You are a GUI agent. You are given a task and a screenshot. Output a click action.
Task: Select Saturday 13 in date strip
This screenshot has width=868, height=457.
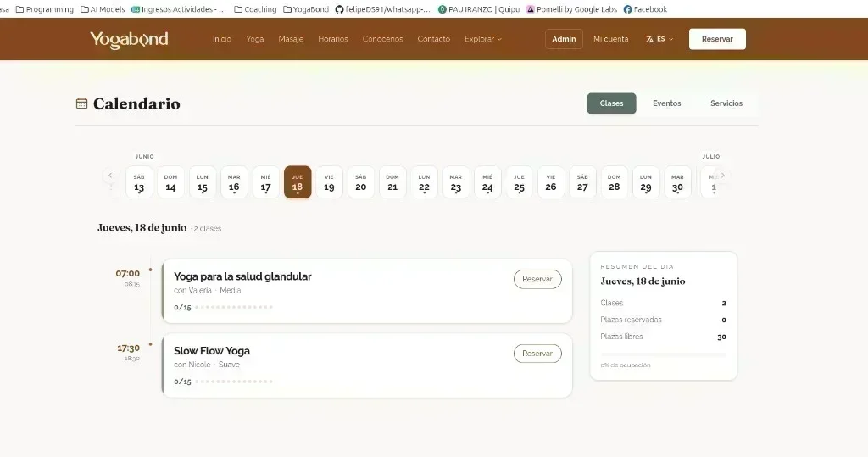click(139, 182)
